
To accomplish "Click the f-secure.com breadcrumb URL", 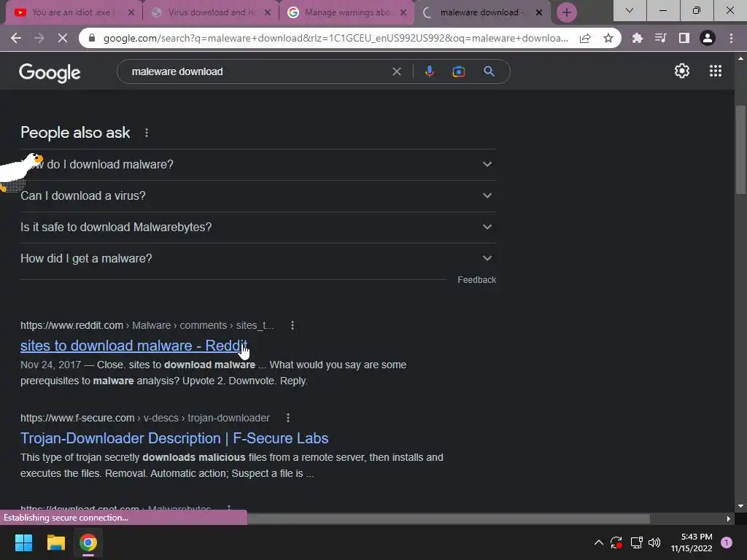I will click(x=145, y=418).
